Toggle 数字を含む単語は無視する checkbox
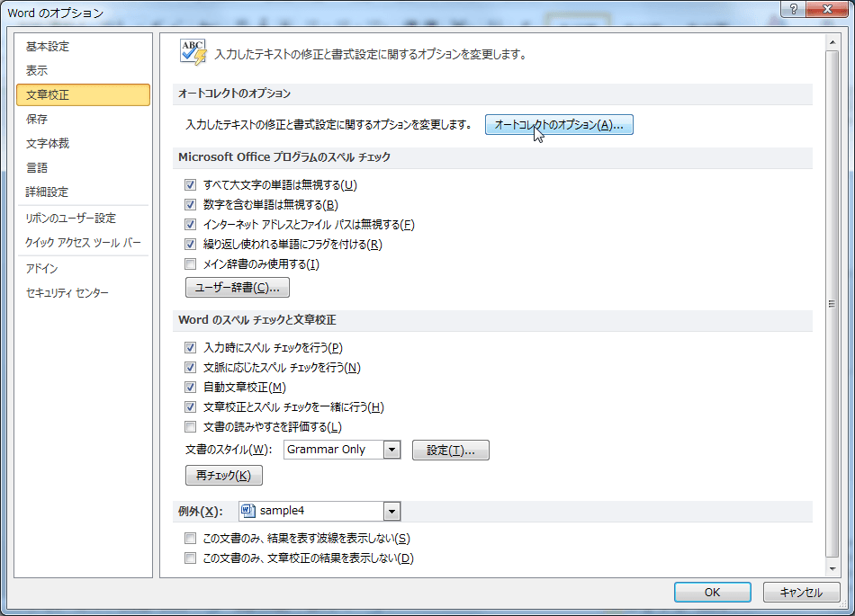The image size is (855, 616). click(190, 205)
